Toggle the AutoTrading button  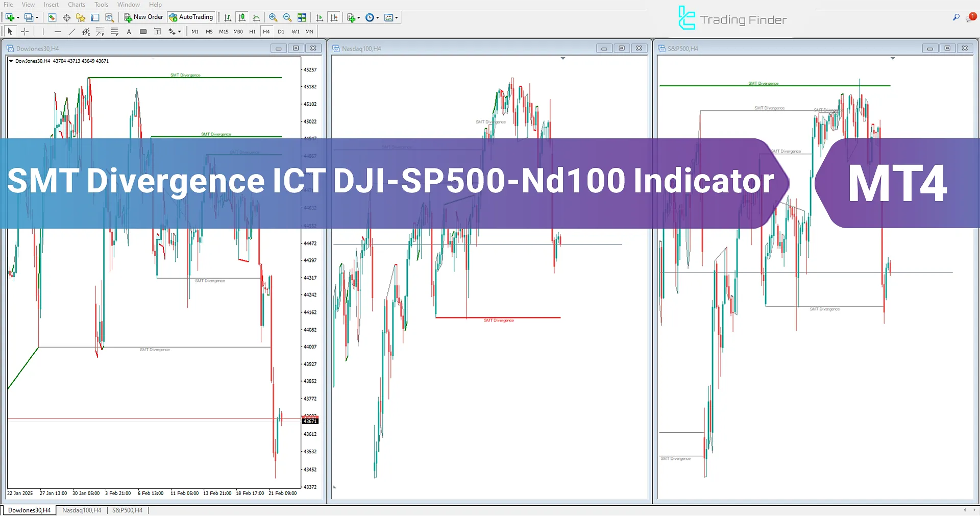click(x=191, y=17)
